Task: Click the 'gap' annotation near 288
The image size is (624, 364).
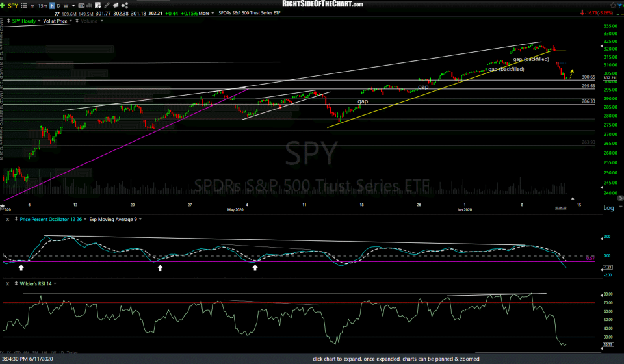Action: coord(363,101)
